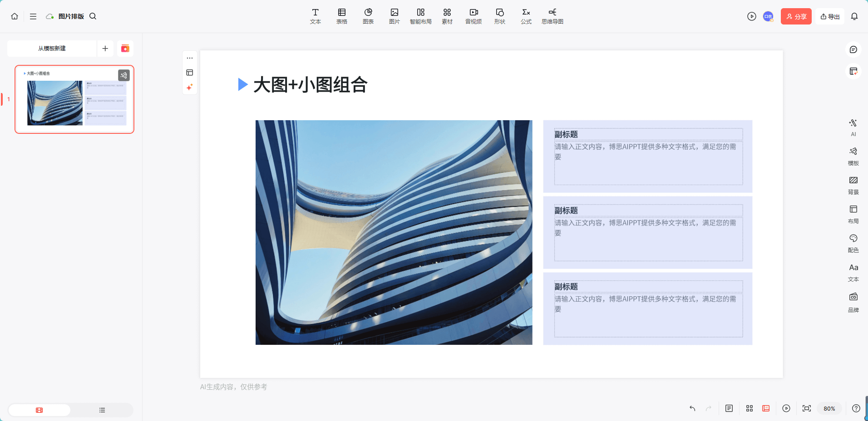The image size is (868, 421).
Task: Open the 思维导图 mind map tool
Action: [x=552, y=16]
